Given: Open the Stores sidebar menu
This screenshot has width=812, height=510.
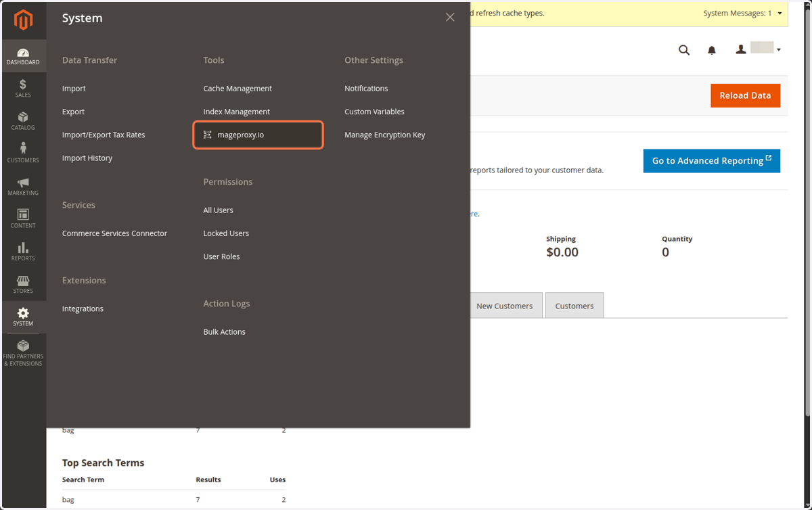Looking at the screenshot, I should coord(23,284).
